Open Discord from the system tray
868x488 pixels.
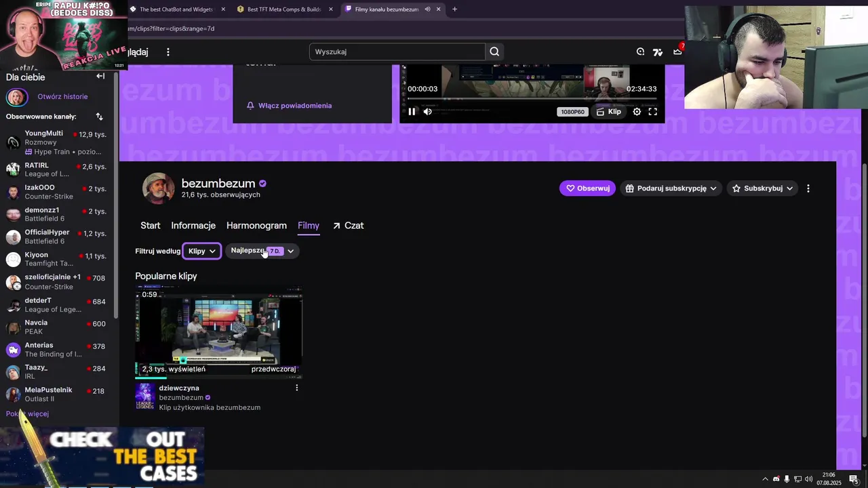point(776,479)
